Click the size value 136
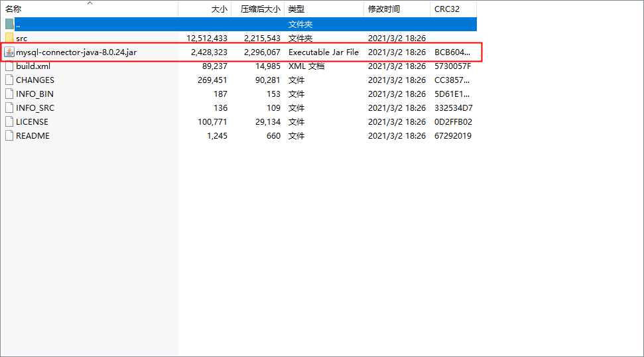The width and height of the screenshot is (644, 357). [221, 108]
